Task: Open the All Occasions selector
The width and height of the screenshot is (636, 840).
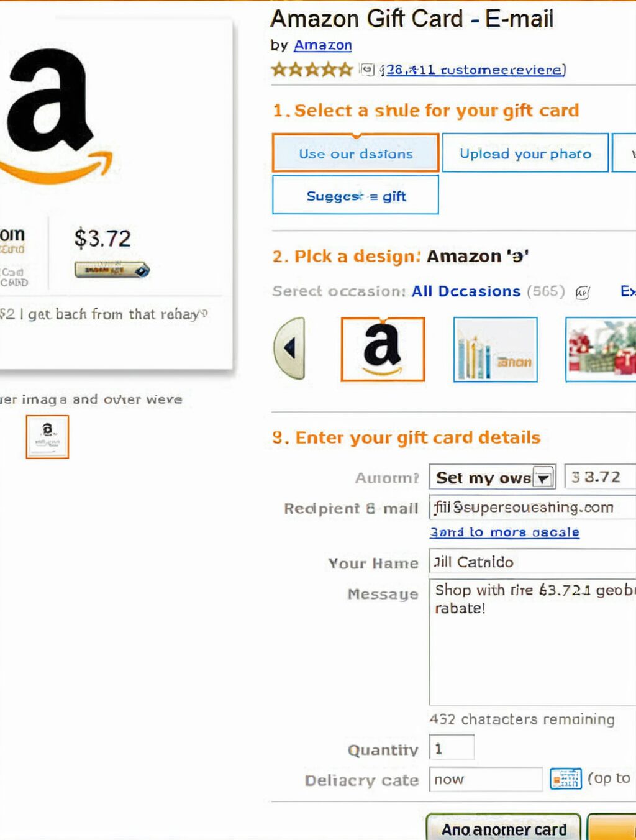Action: coord(466,291)
